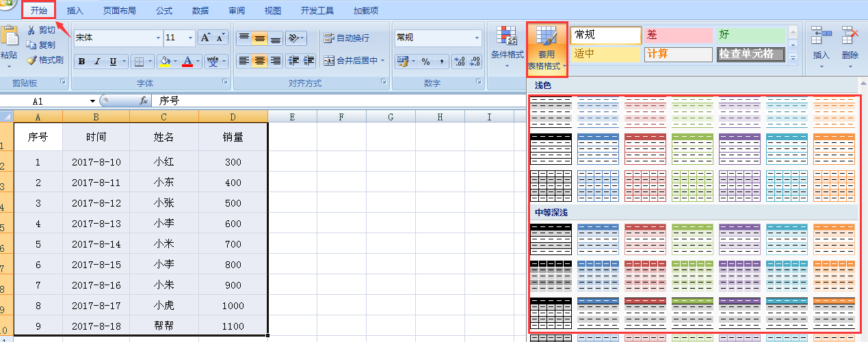Toggle bold formatting
This screenshot has height=342, width=868.
82,62
